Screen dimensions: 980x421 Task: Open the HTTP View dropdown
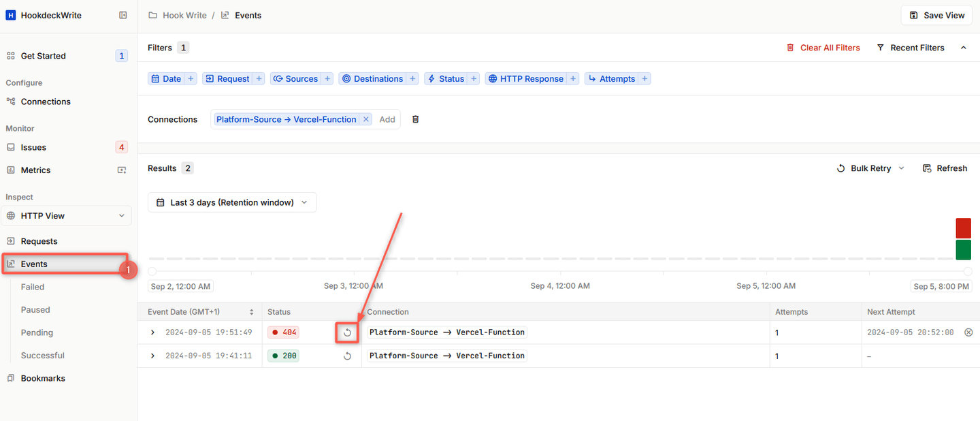(x=66, y=216)
